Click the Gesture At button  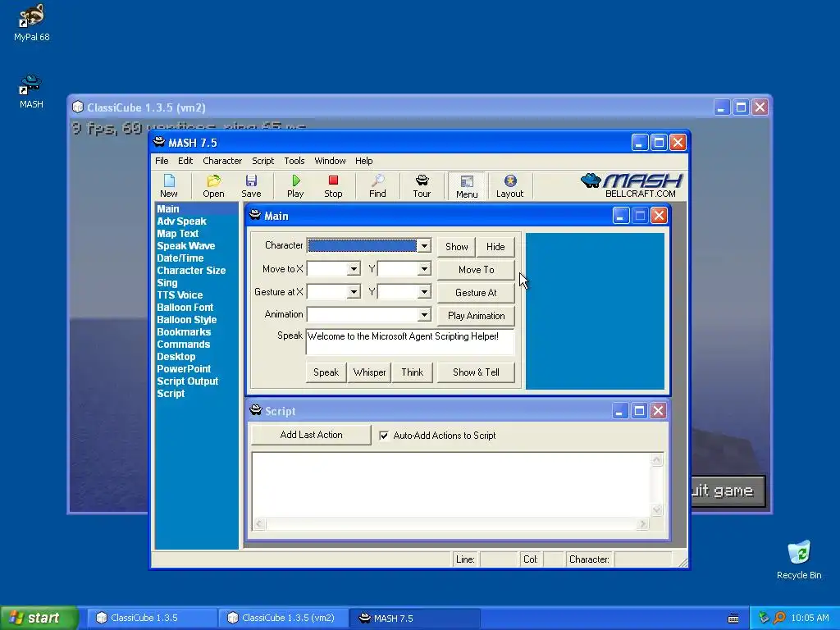point(477,293)
